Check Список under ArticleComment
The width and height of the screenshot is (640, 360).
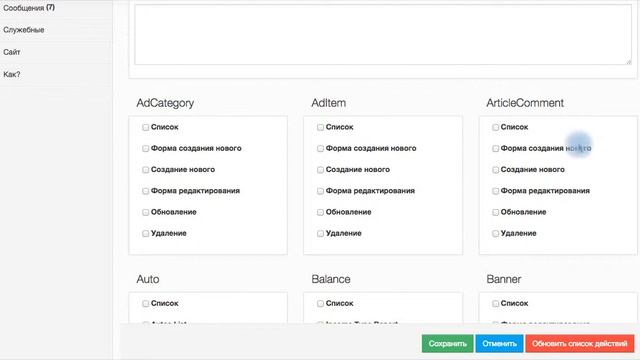coord(496,127)
